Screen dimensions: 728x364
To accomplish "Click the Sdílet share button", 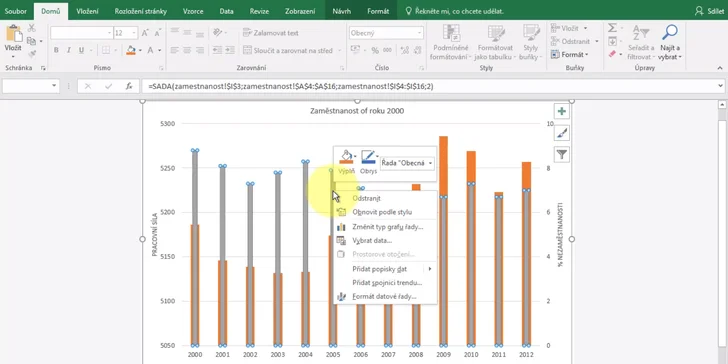I will coord(710,11).
